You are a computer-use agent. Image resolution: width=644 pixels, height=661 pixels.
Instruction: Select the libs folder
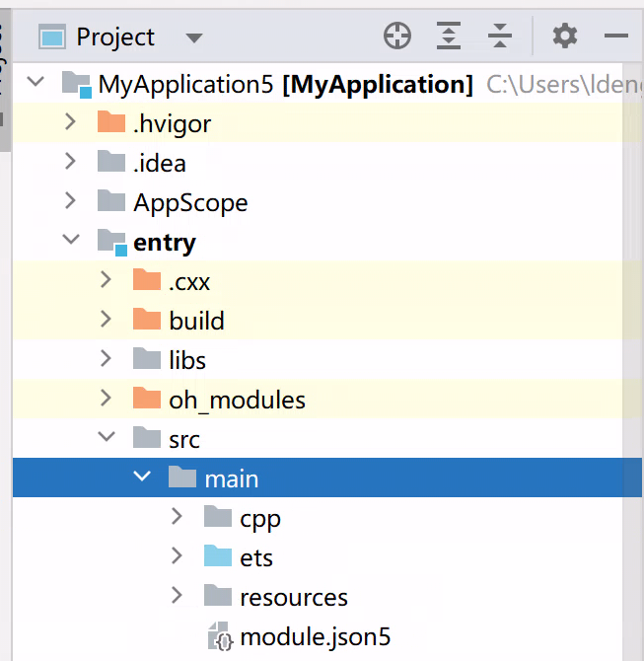coord(186,360)
